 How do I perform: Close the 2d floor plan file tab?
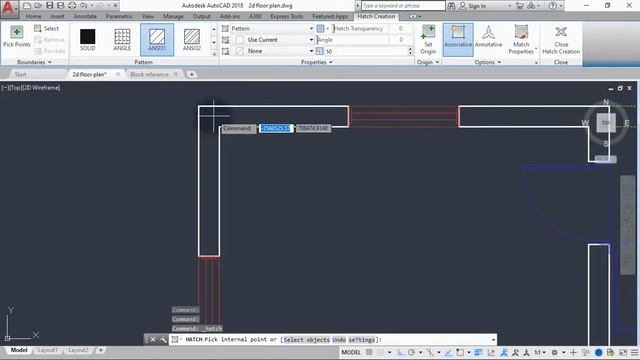coord(118,74)
